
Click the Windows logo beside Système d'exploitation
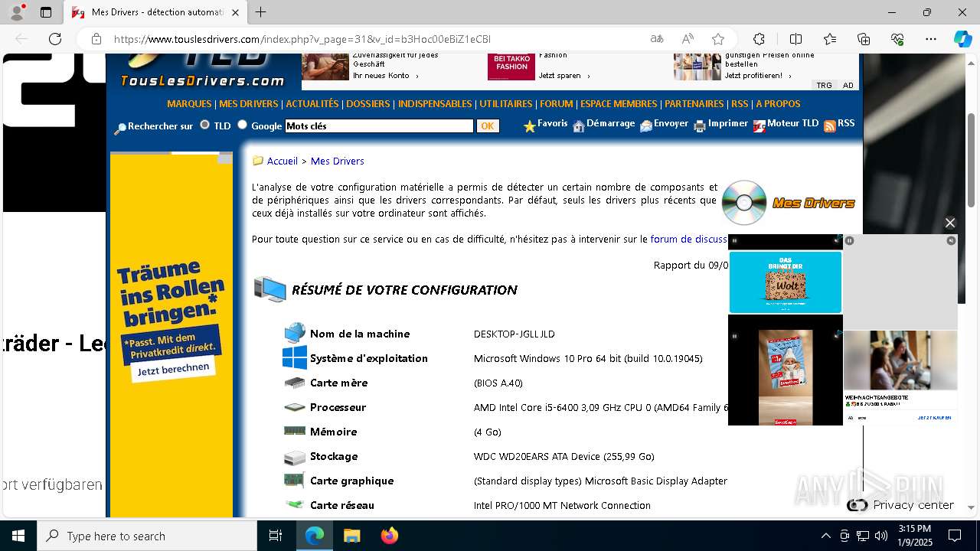(295, 357)
